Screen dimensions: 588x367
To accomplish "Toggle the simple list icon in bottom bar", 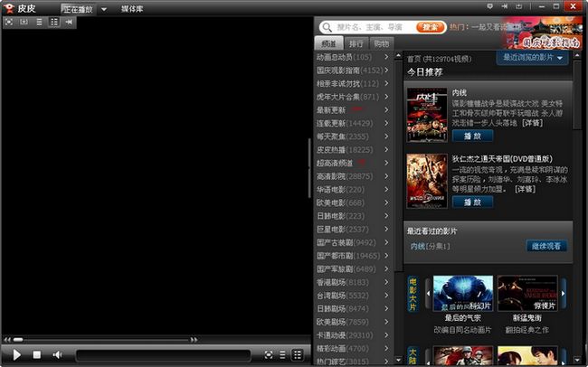I will point(282,354).
